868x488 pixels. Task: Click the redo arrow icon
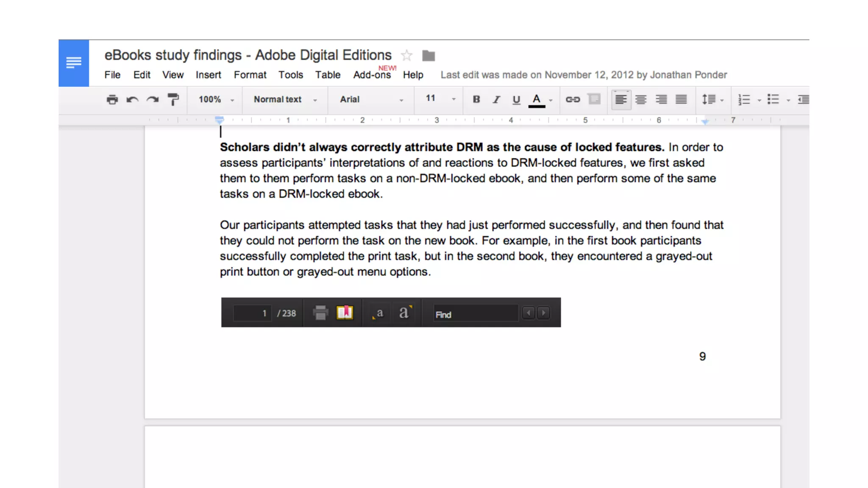tap(153, 100)
